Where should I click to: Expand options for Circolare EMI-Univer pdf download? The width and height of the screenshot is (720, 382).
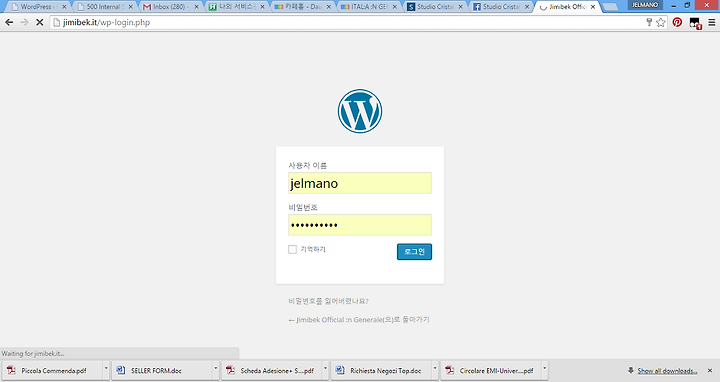pyautogui.click(x=545, y=370)
